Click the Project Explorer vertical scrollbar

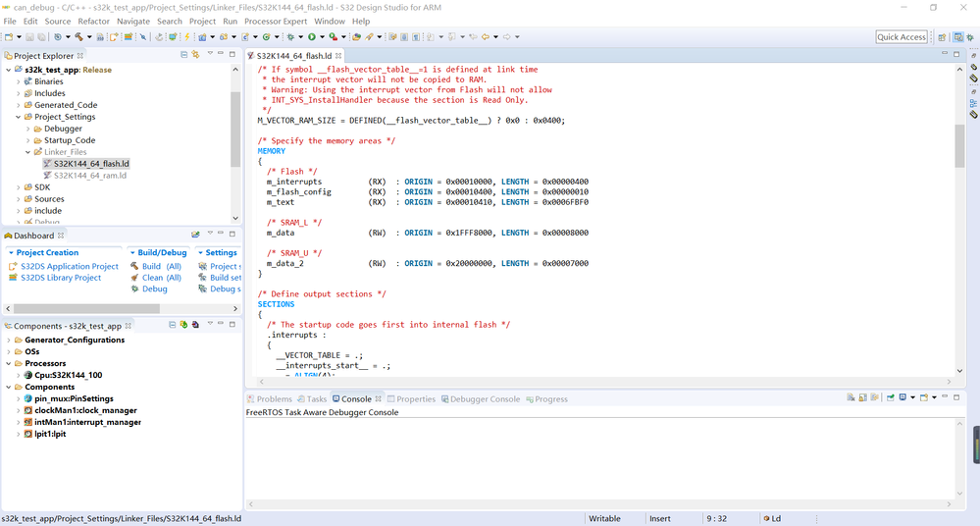tap(235, 130)
